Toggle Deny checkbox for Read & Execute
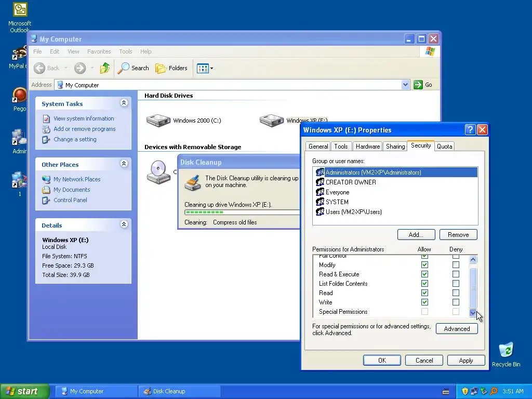532x399 pixels. pyautogui.click(x=456, y=274)
